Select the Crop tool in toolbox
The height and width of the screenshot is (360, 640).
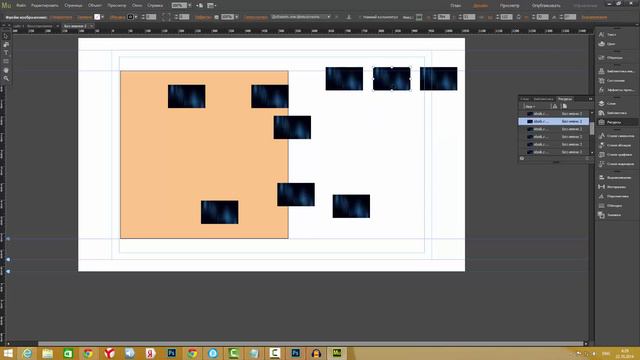click(6, 44)
